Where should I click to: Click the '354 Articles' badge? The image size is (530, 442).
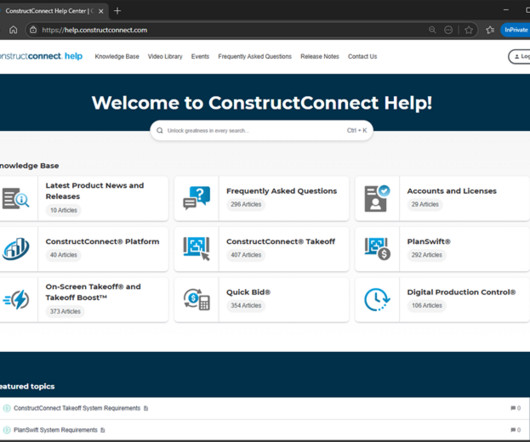pos(246,305)
